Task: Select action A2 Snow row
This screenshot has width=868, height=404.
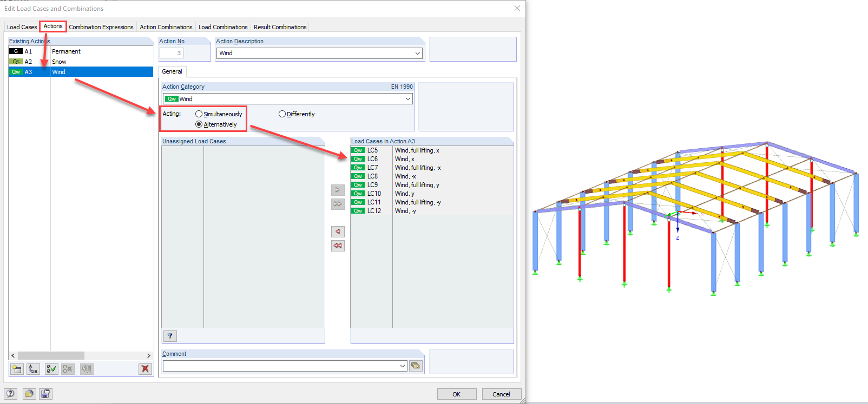Action: (81, 62)
